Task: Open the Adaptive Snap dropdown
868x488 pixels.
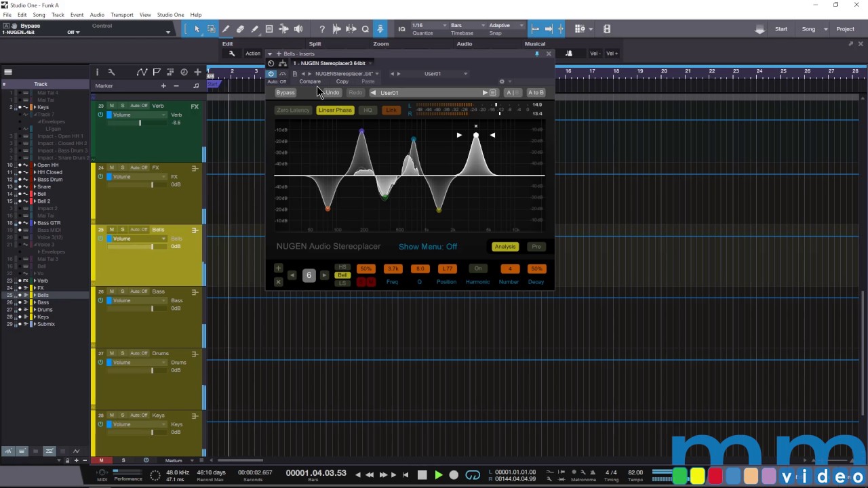Action: [506, 26]
